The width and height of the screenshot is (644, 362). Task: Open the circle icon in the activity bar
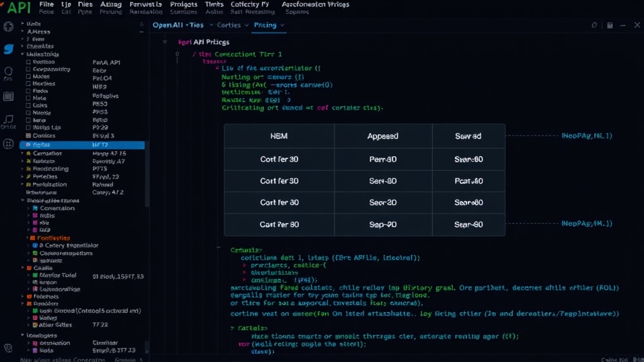8,72
